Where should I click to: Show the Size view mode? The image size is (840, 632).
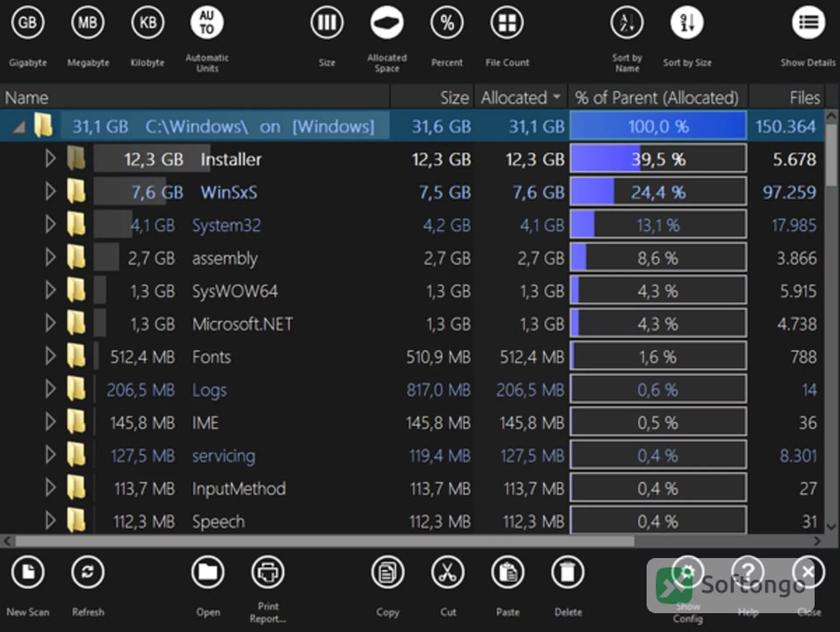tap(327, 23)
